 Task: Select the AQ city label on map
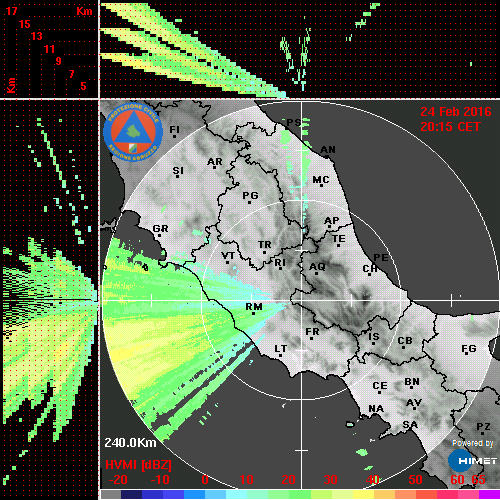point(317,267)
